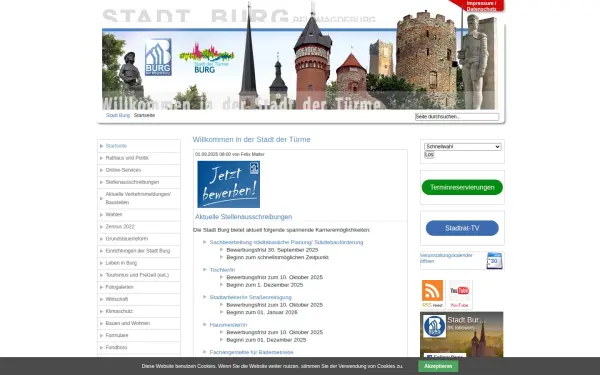This screenshot has height=375, width=600.
Task: Click Aktuelle Stellenausschreibungen heading link
Action: (x=244, y=217)
